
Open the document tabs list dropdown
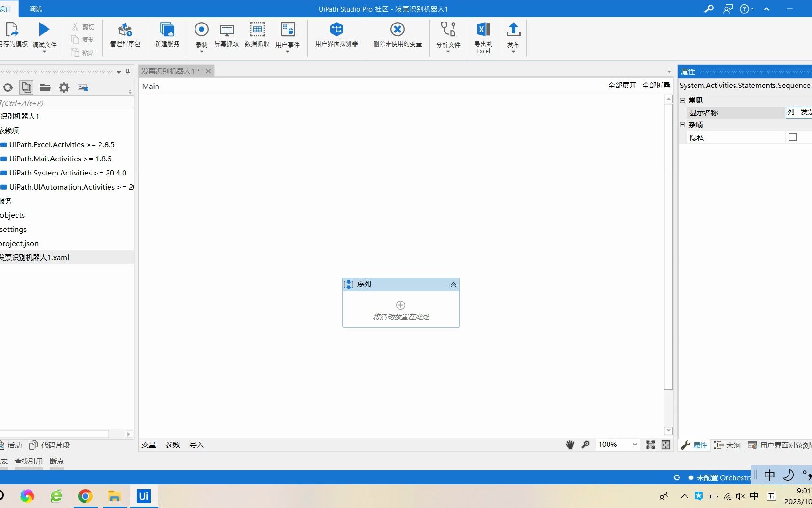(x=669, y=71)
